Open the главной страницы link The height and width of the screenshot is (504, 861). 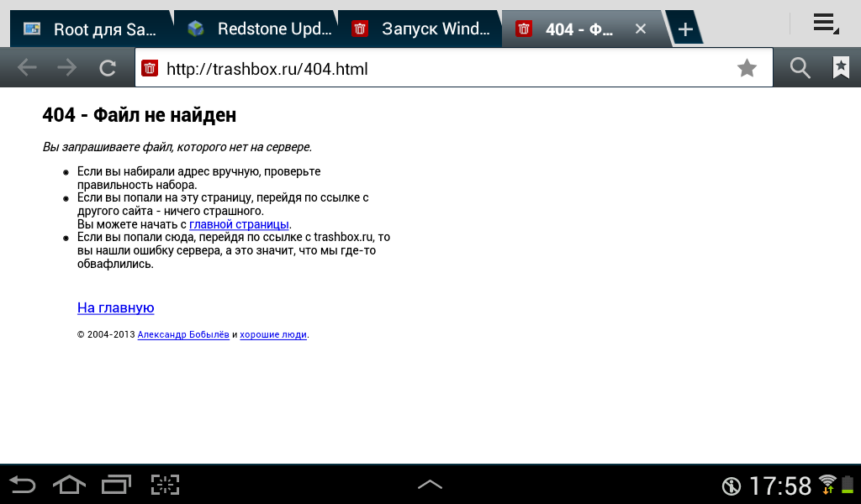coord(239,224)
